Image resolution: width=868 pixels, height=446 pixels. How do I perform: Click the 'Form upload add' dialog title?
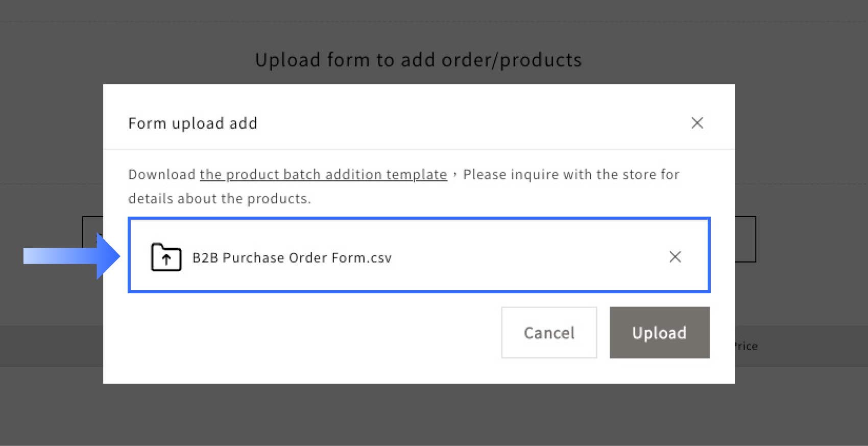pyautogui.click(x=192, y=123)
